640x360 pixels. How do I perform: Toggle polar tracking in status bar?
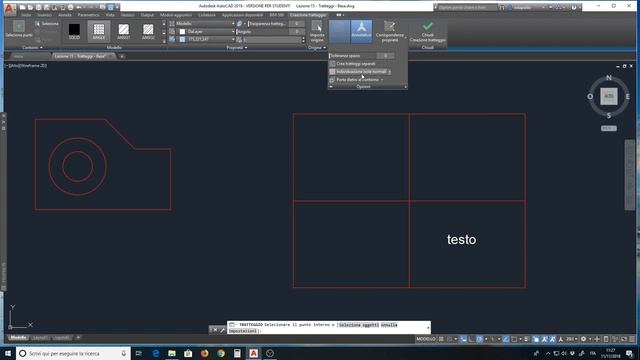[x=480, y=339]
